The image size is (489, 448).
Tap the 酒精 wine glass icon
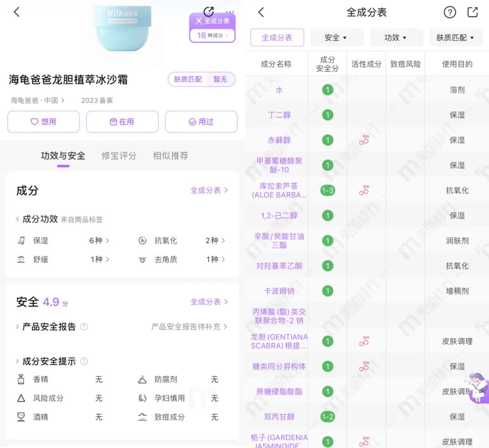21,417
